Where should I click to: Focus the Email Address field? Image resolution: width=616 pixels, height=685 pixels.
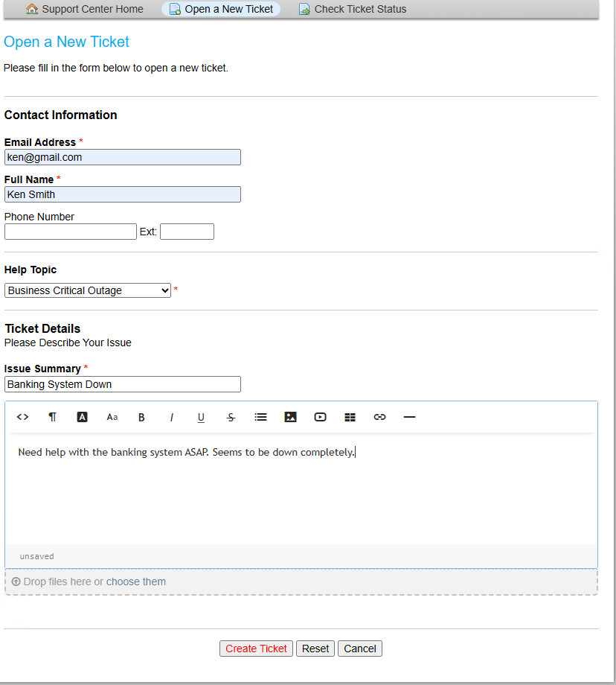coord(122,157)
